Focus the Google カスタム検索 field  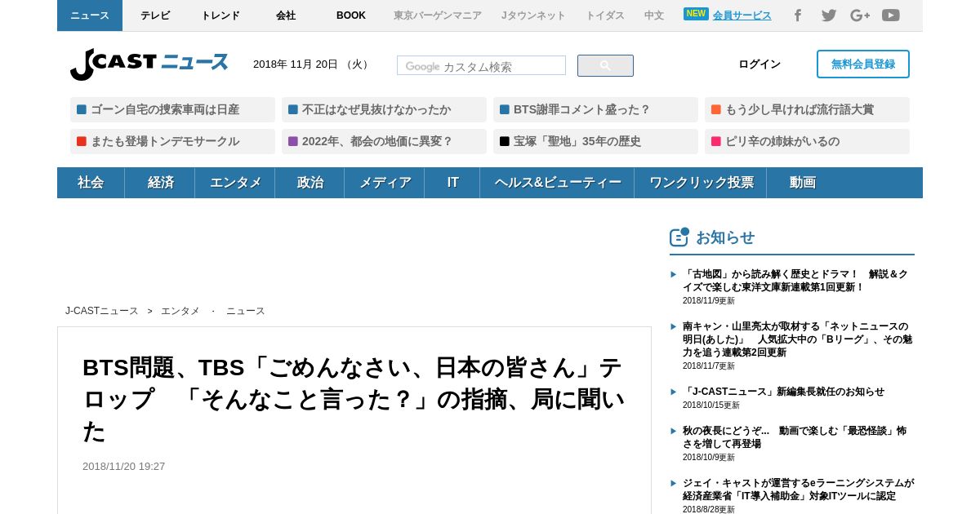pyautogui.click(x=481, y=66)
